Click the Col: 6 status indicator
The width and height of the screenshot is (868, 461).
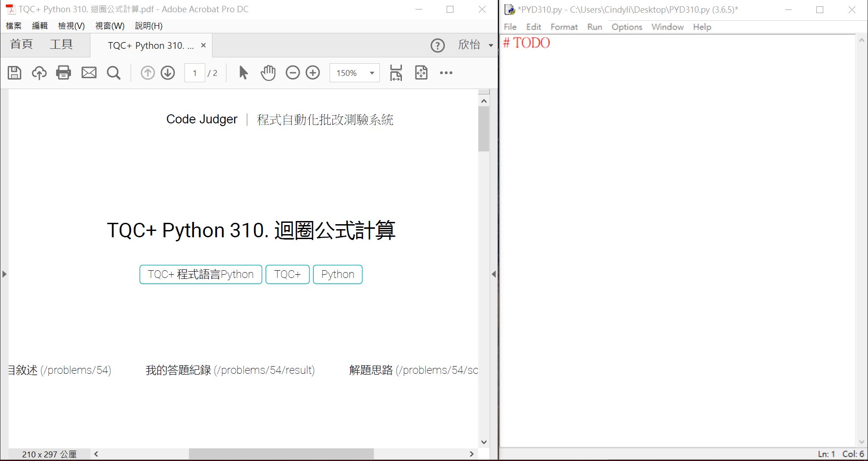[853, 454]
